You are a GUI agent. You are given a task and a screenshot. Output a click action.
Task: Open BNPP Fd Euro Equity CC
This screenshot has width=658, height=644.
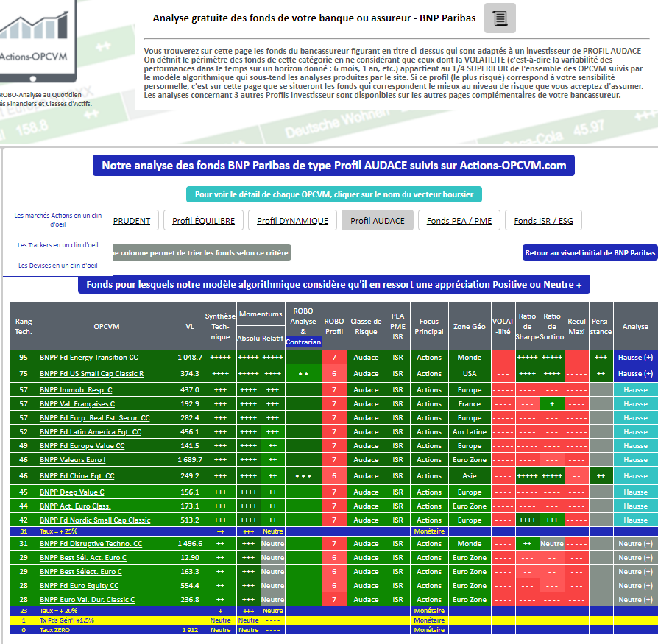(79, 586)
